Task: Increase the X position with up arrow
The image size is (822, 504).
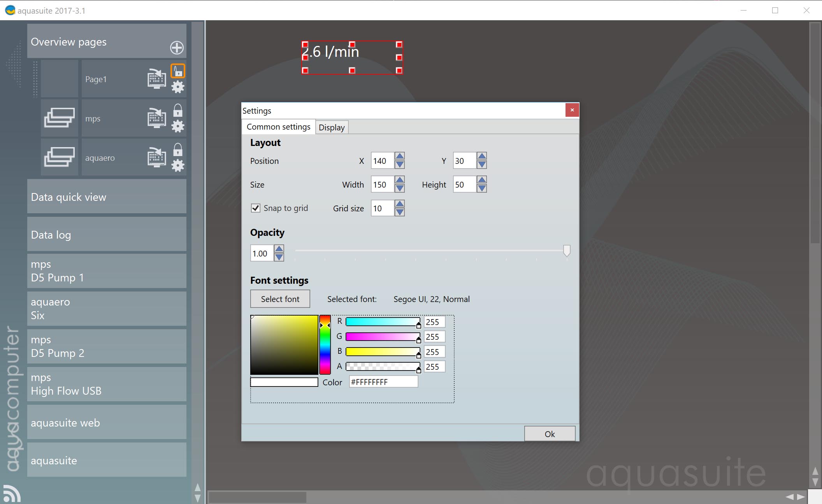Action: click(400, 156)
